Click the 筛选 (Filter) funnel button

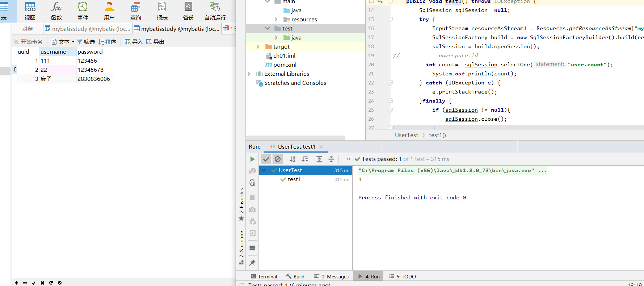click(x=86, y=42)
